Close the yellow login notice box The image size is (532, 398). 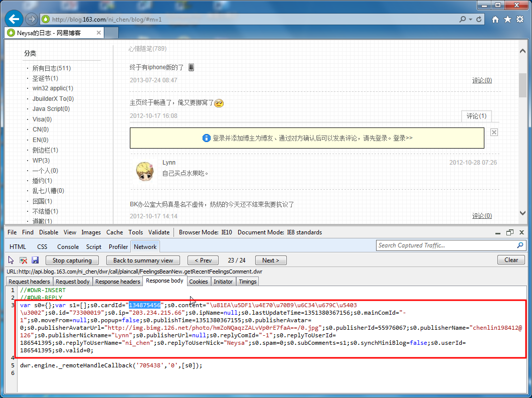pyautogui.click(x=494, y=132)
